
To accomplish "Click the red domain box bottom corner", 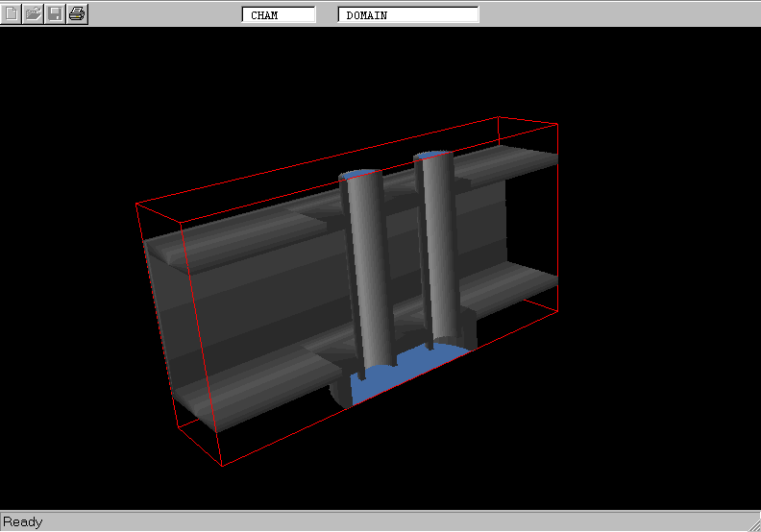I will point(222,466).
